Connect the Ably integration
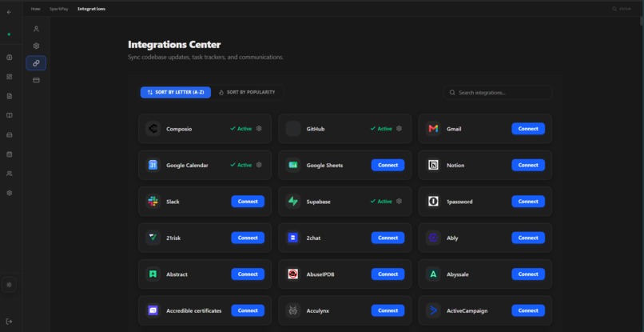The width and height of the screenshot is (644, 332). click(528, 238)
